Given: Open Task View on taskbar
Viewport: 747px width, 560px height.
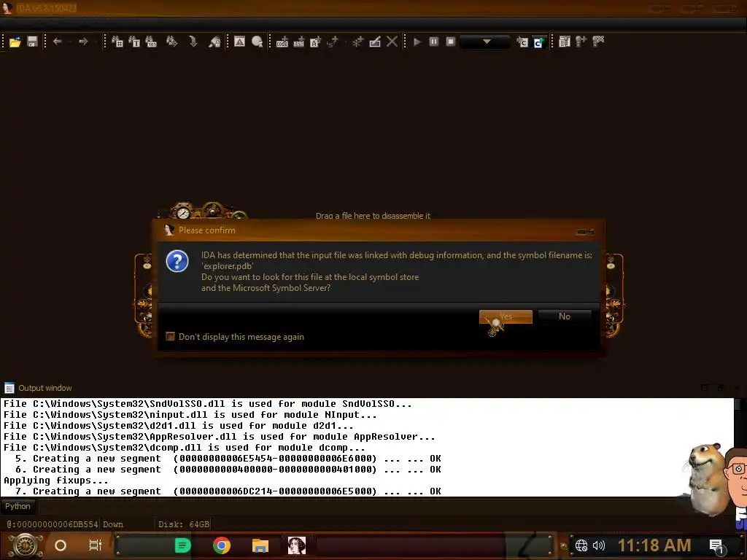Looking at the screenshot, I should click(x=96, y=545).
